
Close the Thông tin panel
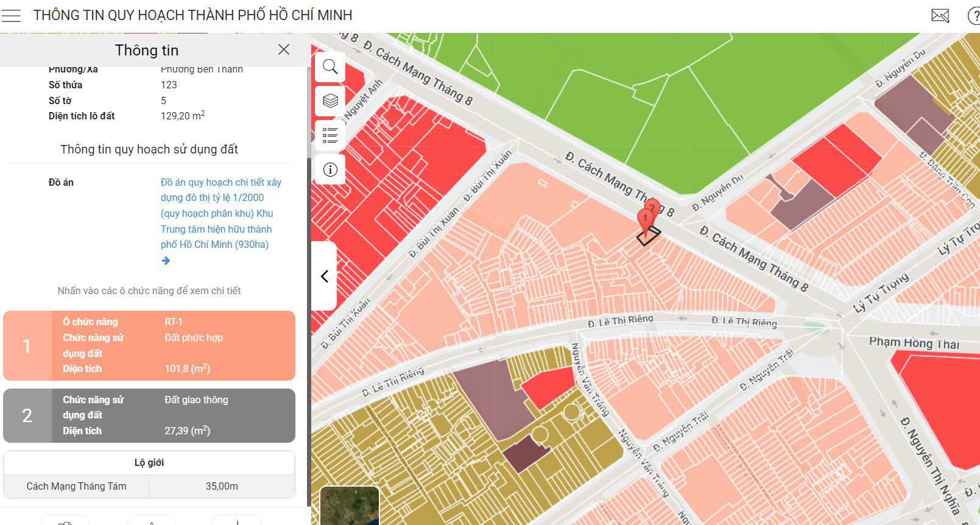(x=284, y=50)
